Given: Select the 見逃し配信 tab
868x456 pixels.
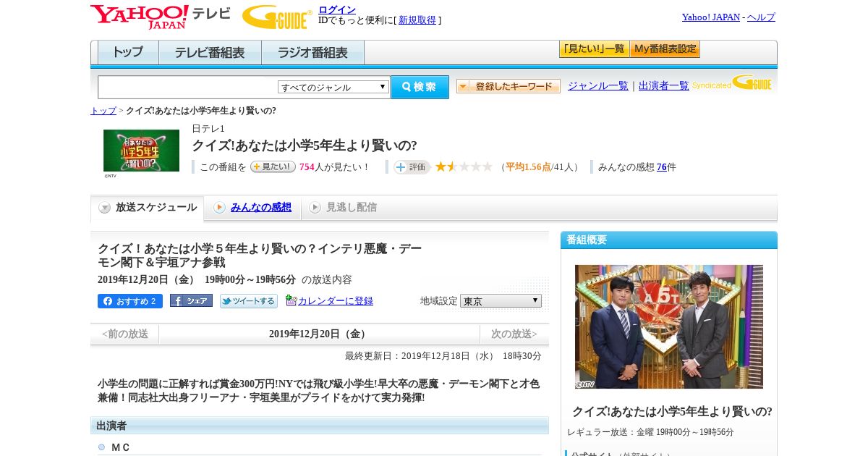Looking at the screenshot, I should (x=352, y=207).
